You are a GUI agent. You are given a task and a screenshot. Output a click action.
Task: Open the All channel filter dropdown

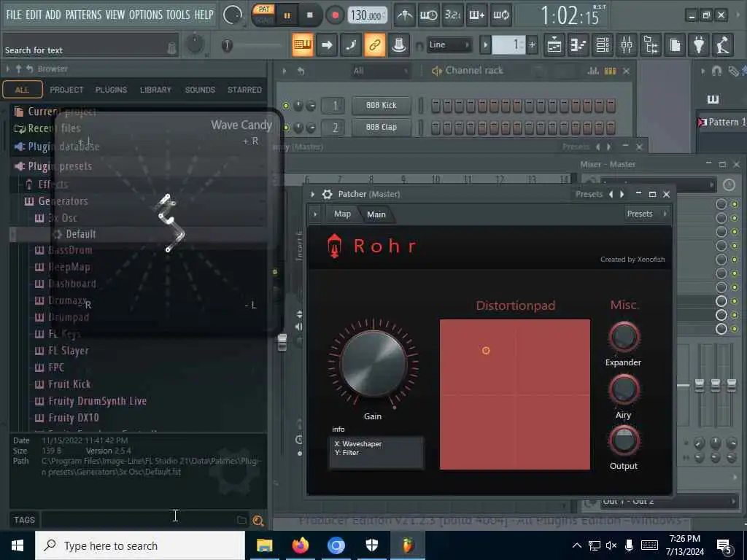click(380, 71)
